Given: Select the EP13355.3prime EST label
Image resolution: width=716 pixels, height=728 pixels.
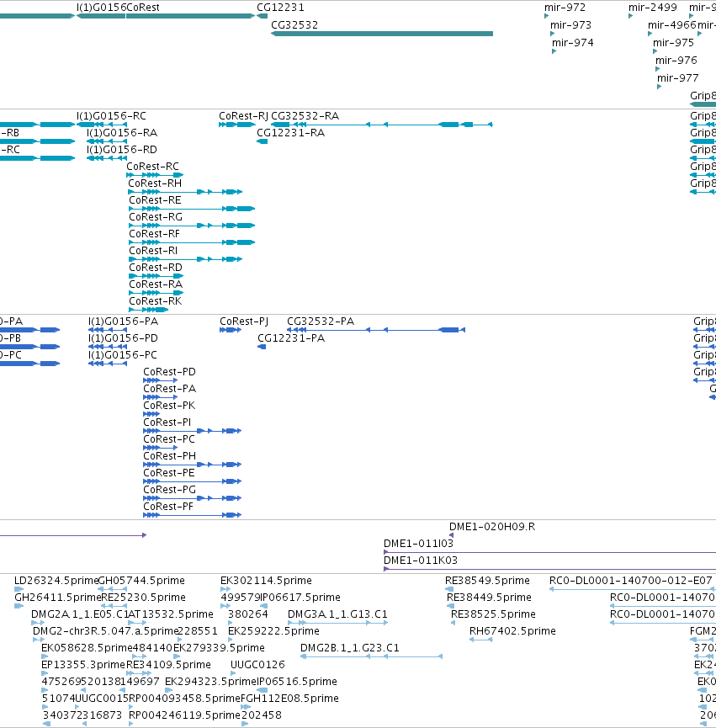Looking at the screenshot, I should click(83, 664).
